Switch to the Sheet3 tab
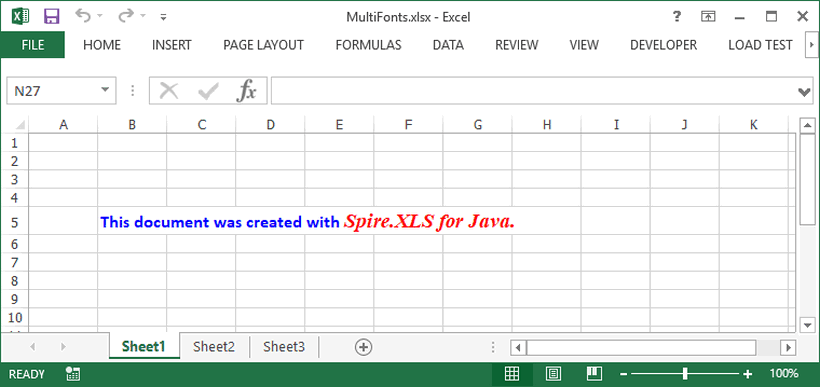Viewport: 820px width, 387px height. click(x=284, y=346)
